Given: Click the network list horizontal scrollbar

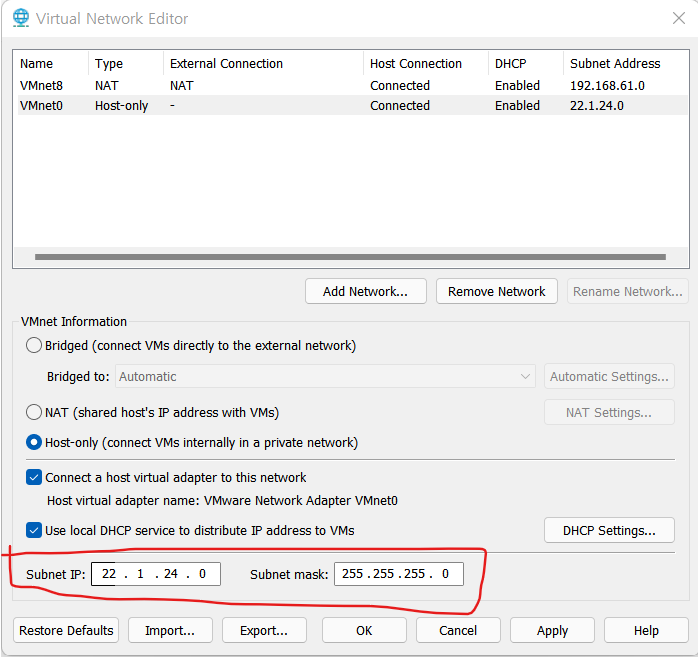Looking at the screenshot, I should [350, 257].
